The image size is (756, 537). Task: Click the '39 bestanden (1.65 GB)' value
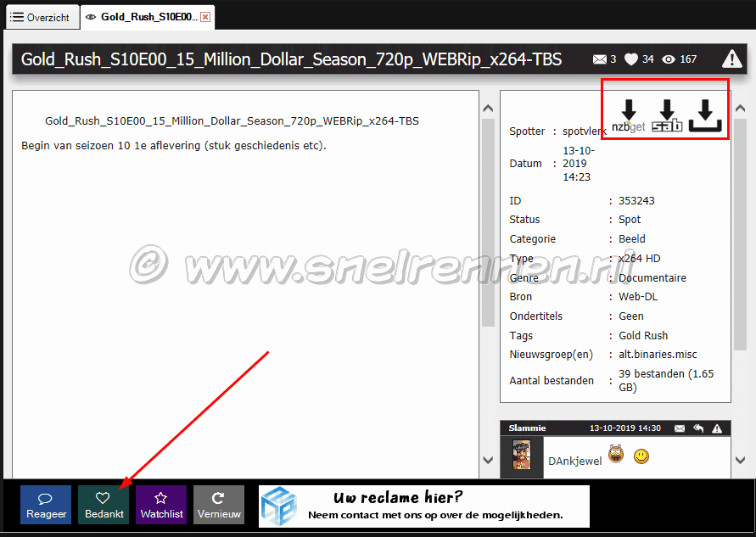coord(666,380)
